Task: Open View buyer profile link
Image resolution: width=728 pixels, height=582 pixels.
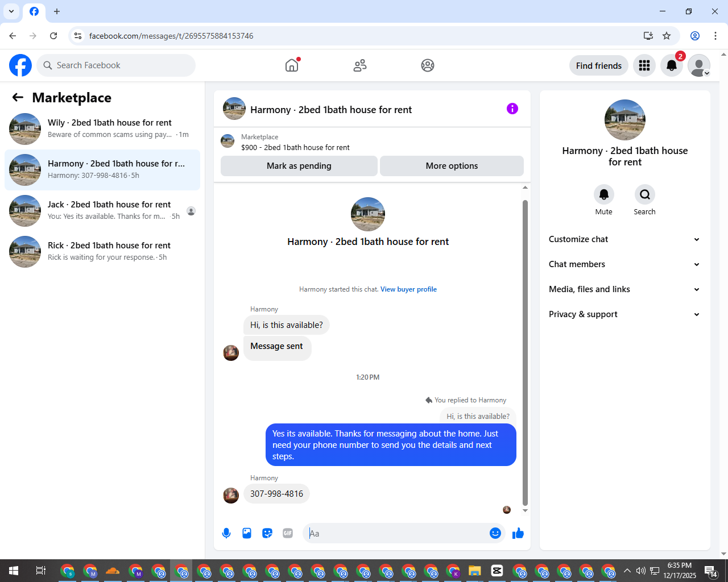Action: (x=408, y=289)
